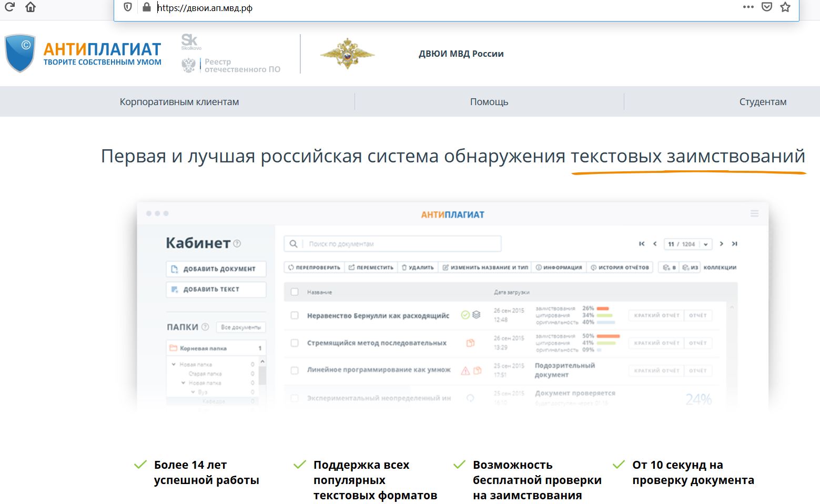Viewport: 820px width, 504px height.
Task: Click the Добавить документ button
Action: point(216,269)
